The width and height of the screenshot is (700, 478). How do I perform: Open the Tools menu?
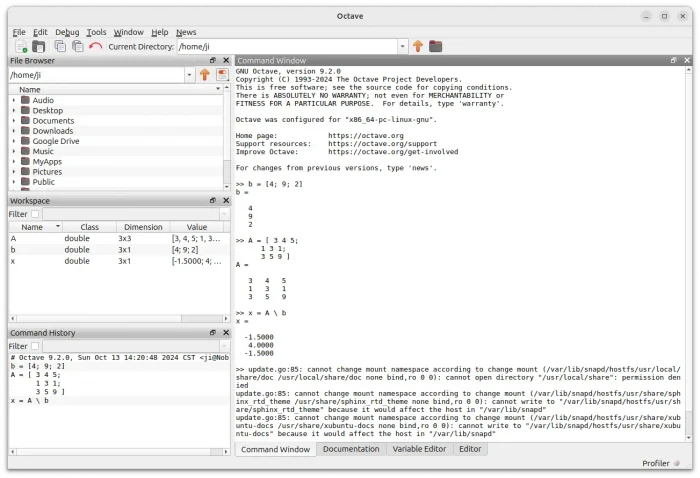[x=96, y=32]
